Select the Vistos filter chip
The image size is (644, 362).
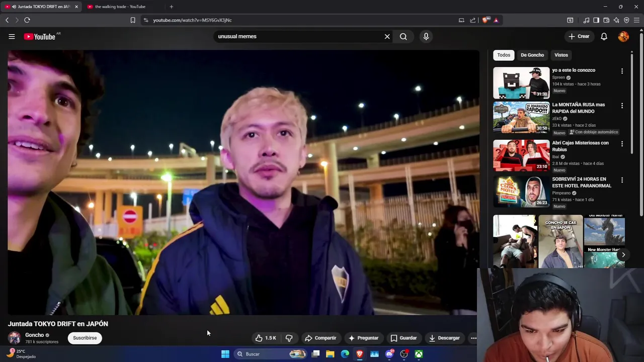pos(561,55)
